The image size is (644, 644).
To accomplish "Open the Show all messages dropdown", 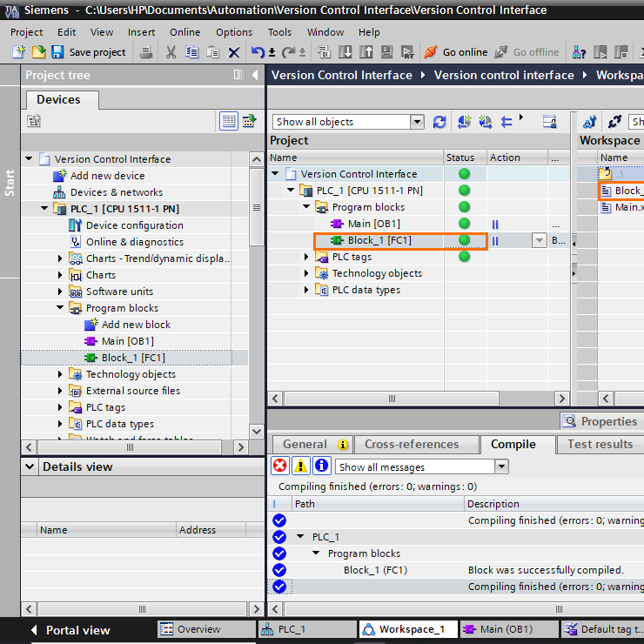I will [x=501, y=467].
